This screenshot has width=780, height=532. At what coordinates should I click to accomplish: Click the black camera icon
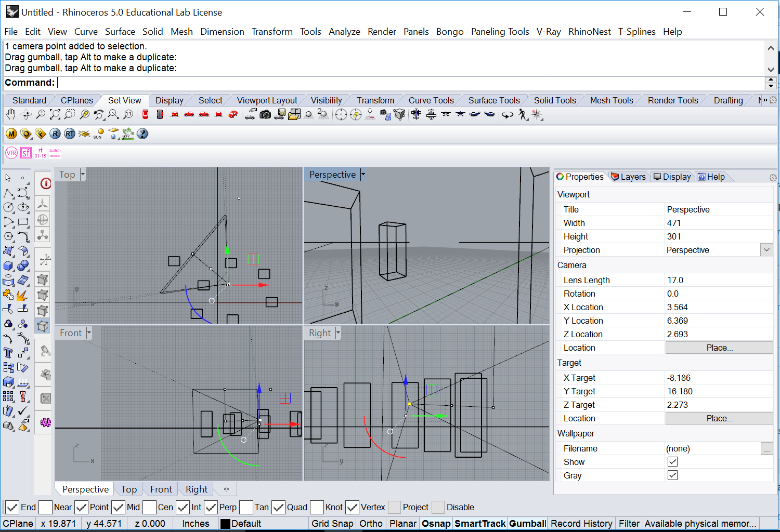pyautogui.click(x=265, y=114)
